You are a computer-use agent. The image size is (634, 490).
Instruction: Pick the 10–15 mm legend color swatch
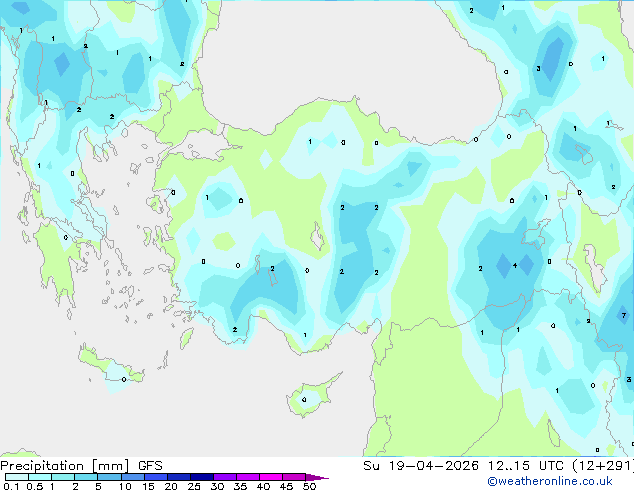tap(132, 477)
